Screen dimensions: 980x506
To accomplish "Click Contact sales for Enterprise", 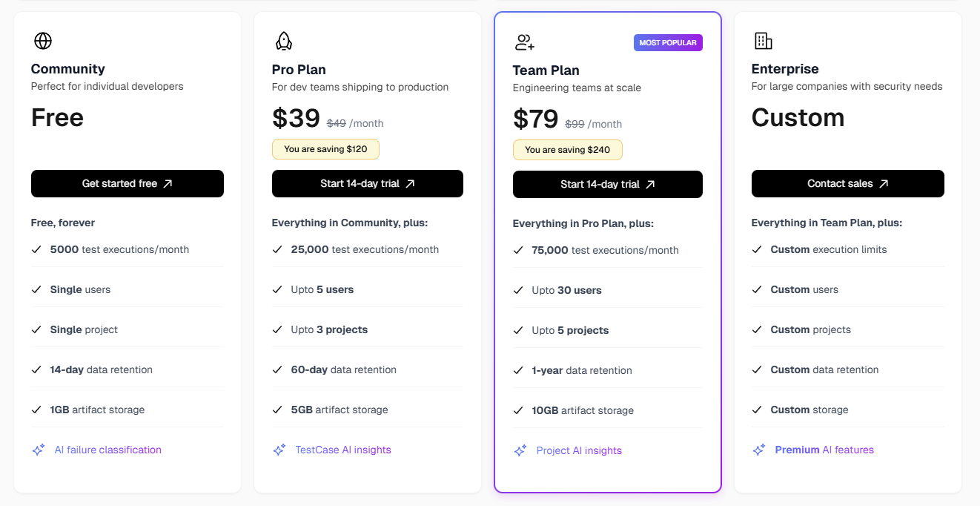I will [x=847, y=183].
